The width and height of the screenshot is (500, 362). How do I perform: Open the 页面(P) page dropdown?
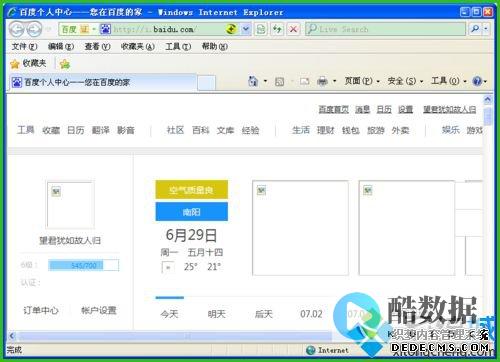(x=362, y=81)
